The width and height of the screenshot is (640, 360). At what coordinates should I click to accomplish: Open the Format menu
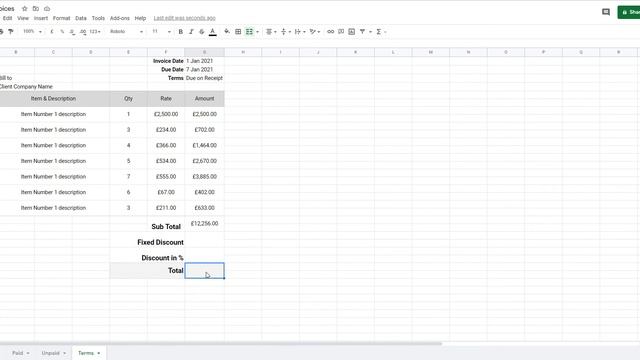61,18
